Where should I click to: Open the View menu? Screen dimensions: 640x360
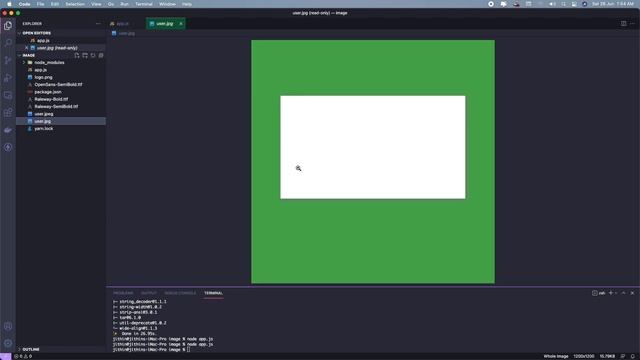[x=96, y=4]
